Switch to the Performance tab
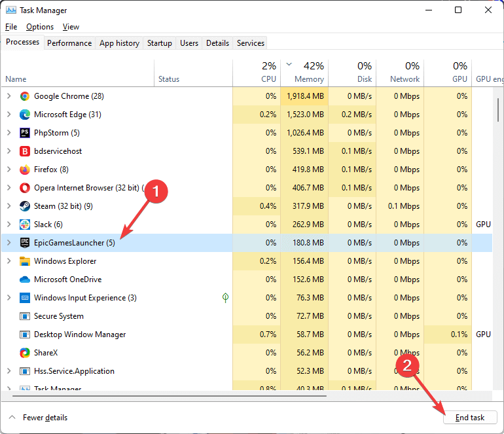This screenshot has height=434, width=504. [x=69, y=43]
